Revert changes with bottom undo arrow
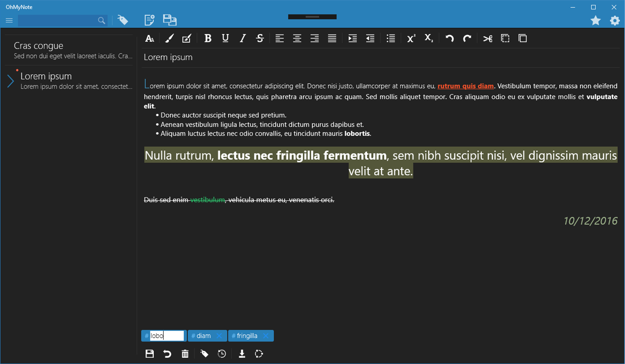The width and height of the screenshot is (625, 364). pos(167,354)
